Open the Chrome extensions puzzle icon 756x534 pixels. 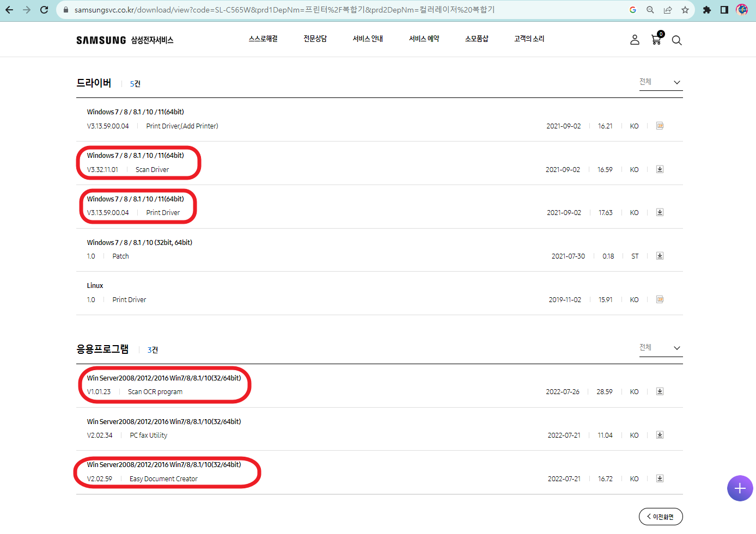pos(707,10)
